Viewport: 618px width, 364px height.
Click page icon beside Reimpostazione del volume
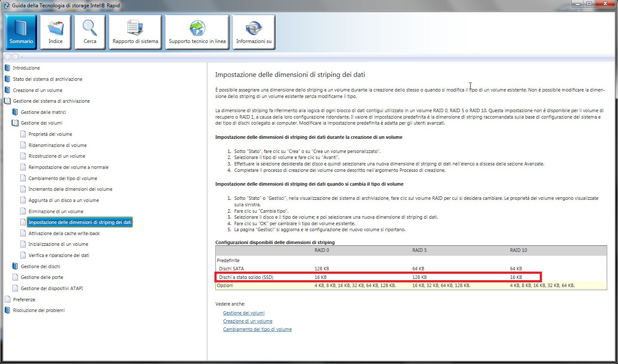click(23, 167)
